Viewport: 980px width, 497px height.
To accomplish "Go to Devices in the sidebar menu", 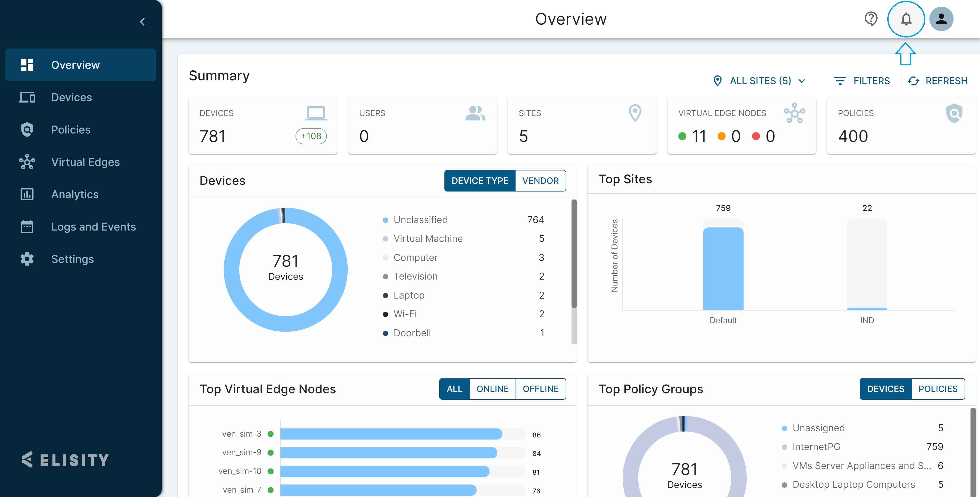I will point(72,97).
